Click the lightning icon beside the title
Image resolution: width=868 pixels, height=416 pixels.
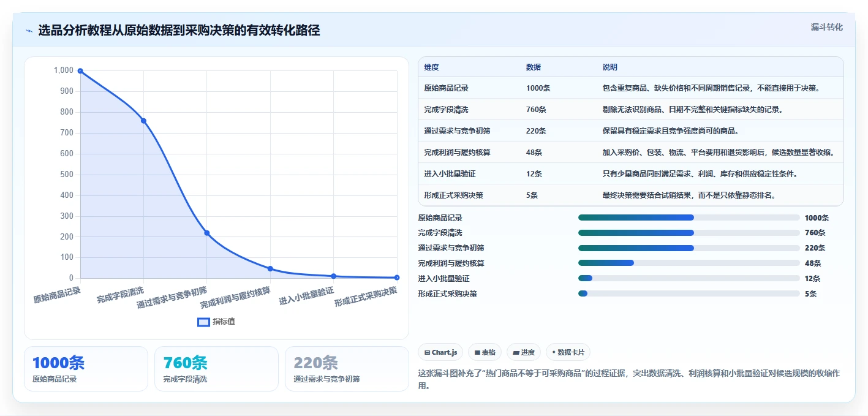click(29, 31)
